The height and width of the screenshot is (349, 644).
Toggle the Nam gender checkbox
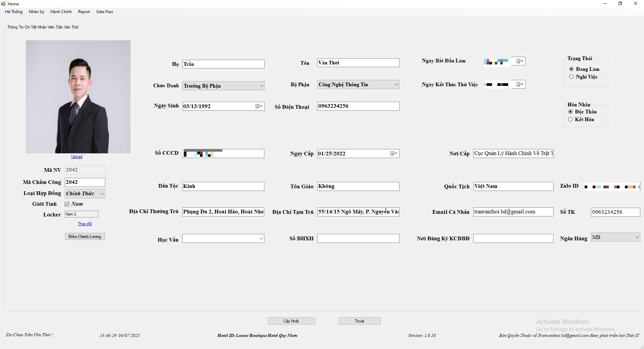point(67,204)
